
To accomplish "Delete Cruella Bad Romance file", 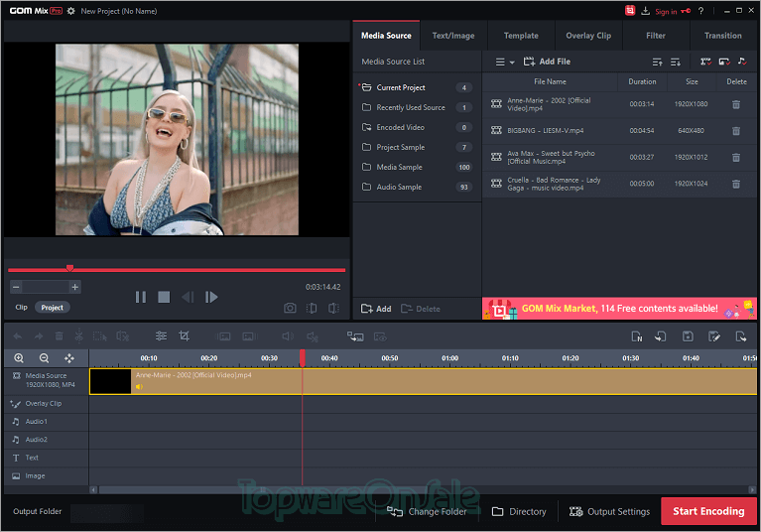I will coord(736,184).
